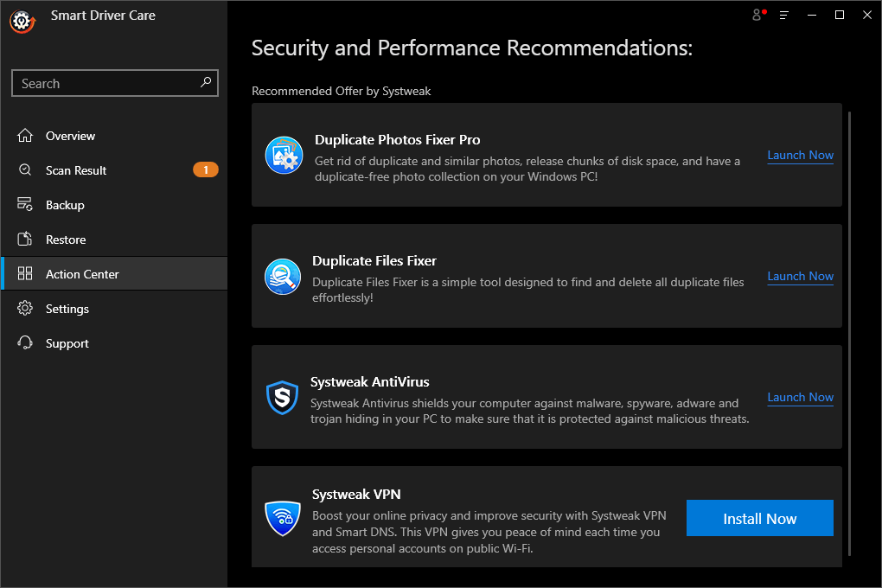Click the Duplicate Photos Fixer Pro icon
The image size is (882, 588).
pos(284,155)
